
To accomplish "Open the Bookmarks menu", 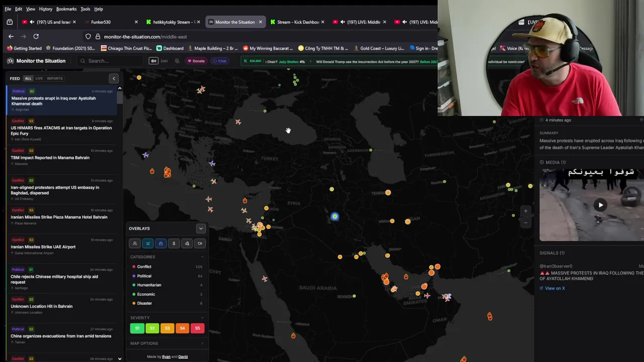I will click(x=66, y=9).
